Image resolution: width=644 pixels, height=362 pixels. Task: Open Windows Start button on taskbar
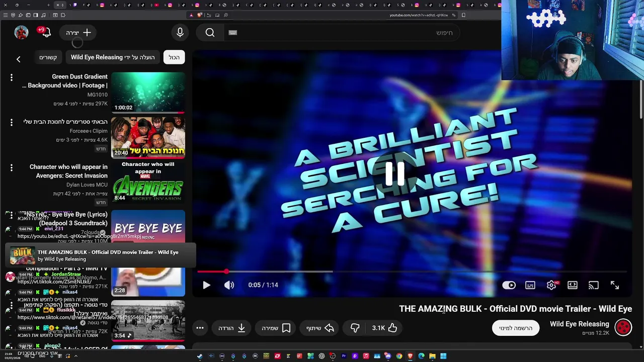point(443,356)
